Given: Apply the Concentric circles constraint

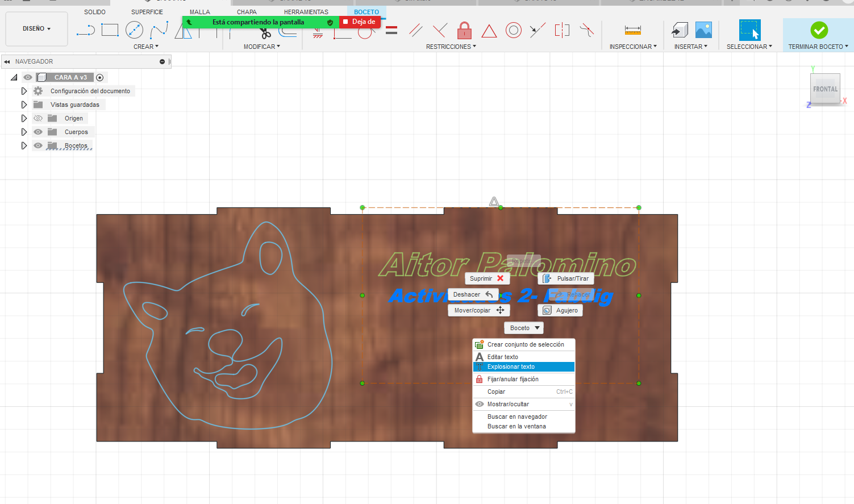Looking at the screenshot, I should [x=513, y=30].
